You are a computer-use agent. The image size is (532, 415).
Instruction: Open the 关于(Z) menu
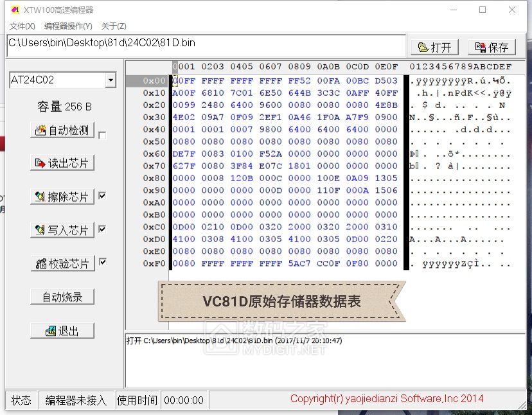[x=112, y=26]
